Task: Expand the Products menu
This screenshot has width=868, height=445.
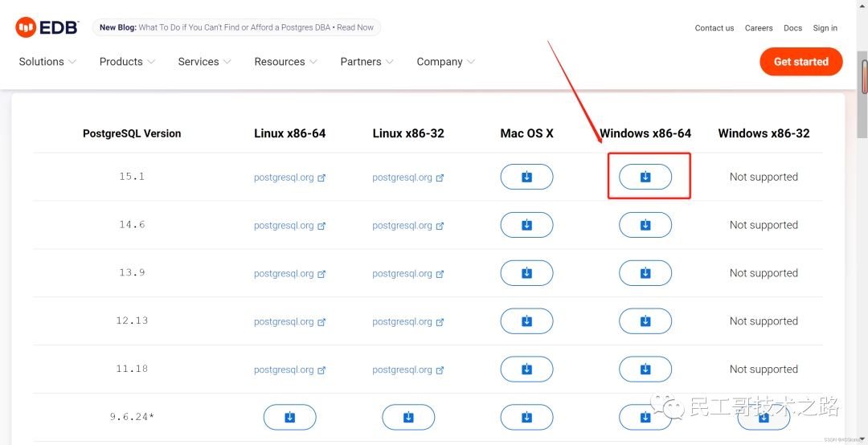Action: click(127, 61)
